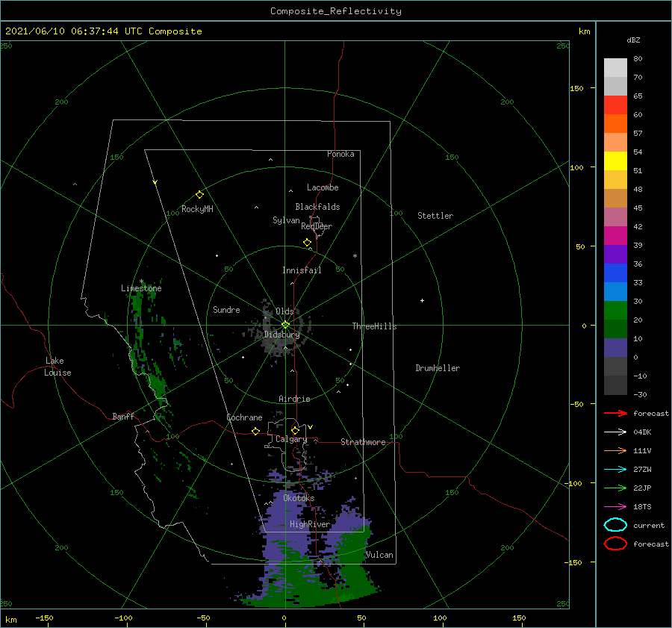Click the red forecast ellipse icon
The width and height of the screenshot is (672, 628).
[615, 544]
